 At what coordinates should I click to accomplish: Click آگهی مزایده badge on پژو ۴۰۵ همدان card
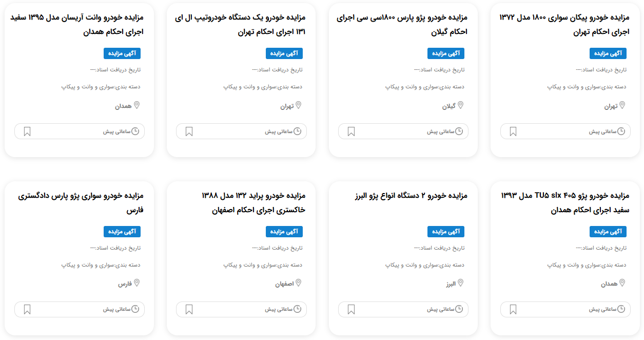coord(608,232)
